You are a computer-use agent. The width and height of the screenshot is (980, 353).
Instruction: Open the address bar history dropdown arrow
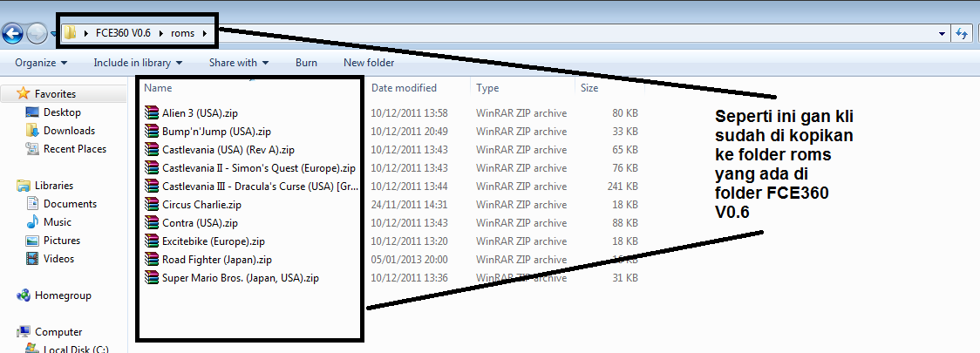coord(942,34)
